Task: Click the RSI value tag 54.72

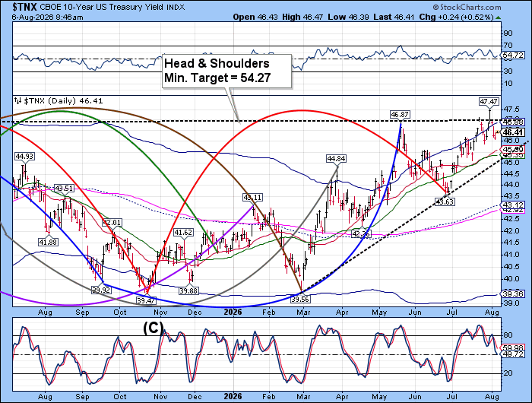Action: (513, 55)
